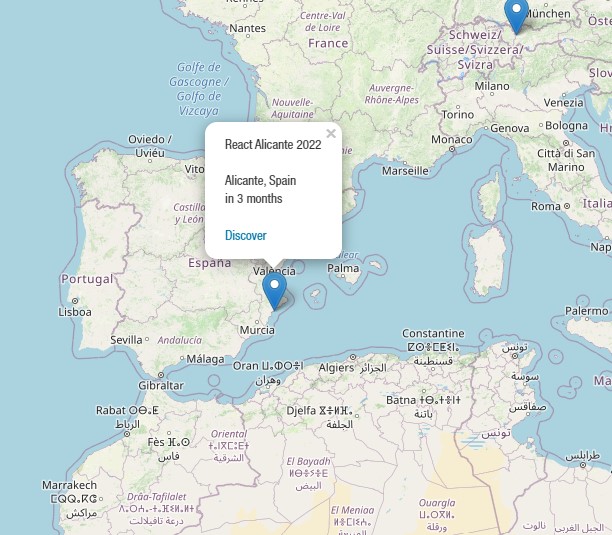612x535 pixels.
Task: Click the Città di San Marino label
Action: (x=566, y=160)
